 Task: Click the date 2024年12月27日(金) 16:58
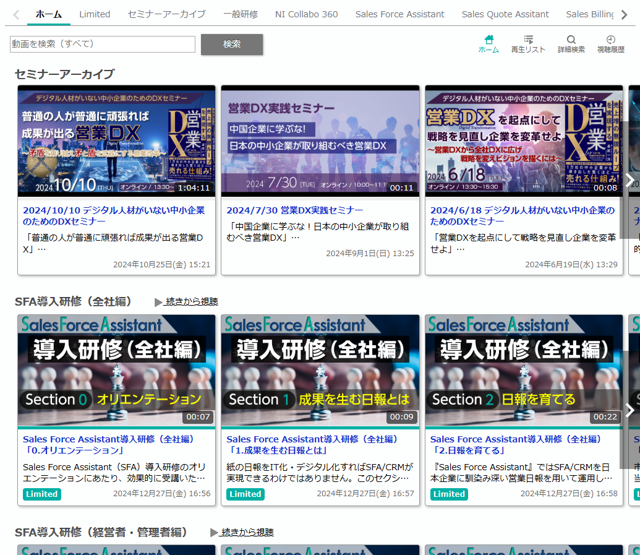coord(569,494)
